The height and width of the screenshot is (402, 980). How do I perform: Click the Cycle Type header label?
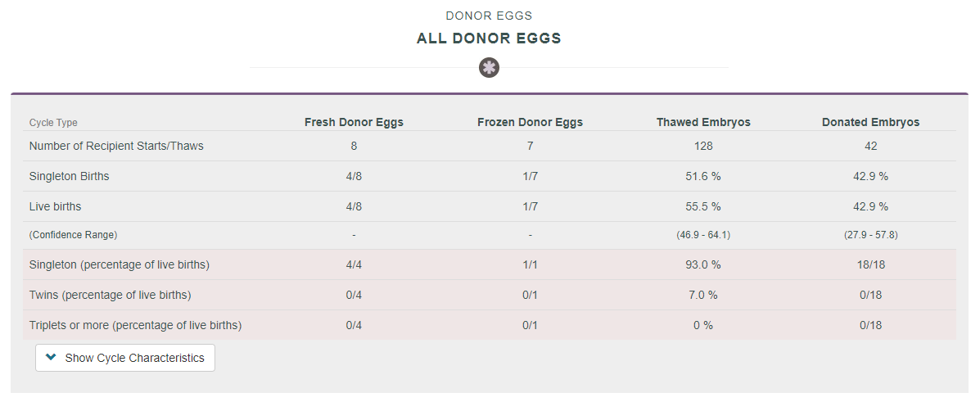pos(53,123)
